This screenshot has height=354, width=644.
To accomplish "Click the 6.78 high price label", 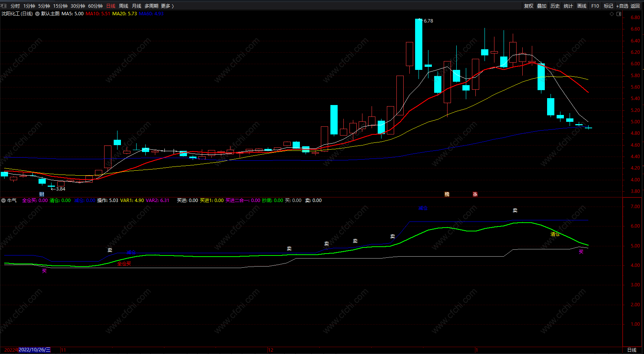I will pyautogui.click(x=428, y=21).
